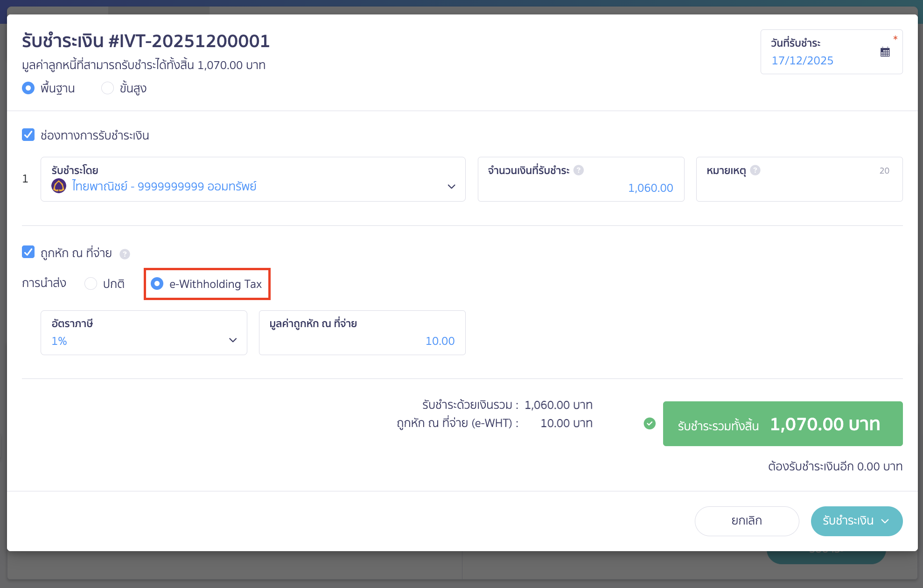The width and height of the screenshot is (923, 588).
Task: Click the cancel button
Action: tap(747, 521)
